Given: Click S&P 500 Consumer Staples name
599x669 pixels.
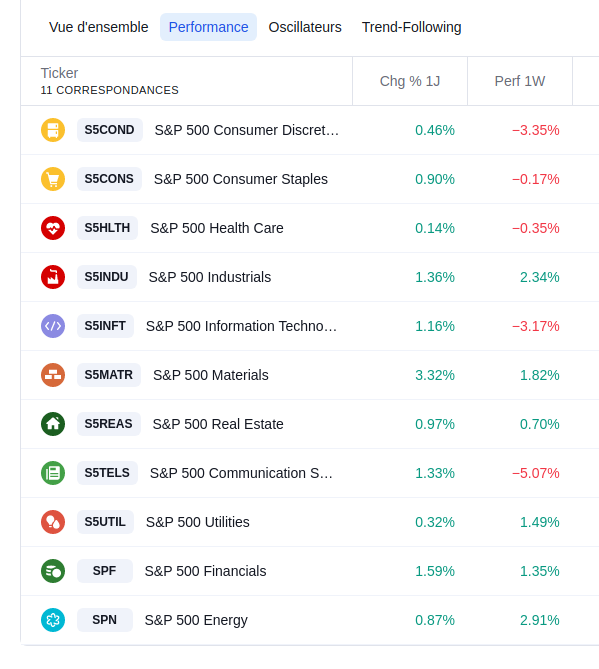Looking at the screenshot, I should click(x=241, y=179).
